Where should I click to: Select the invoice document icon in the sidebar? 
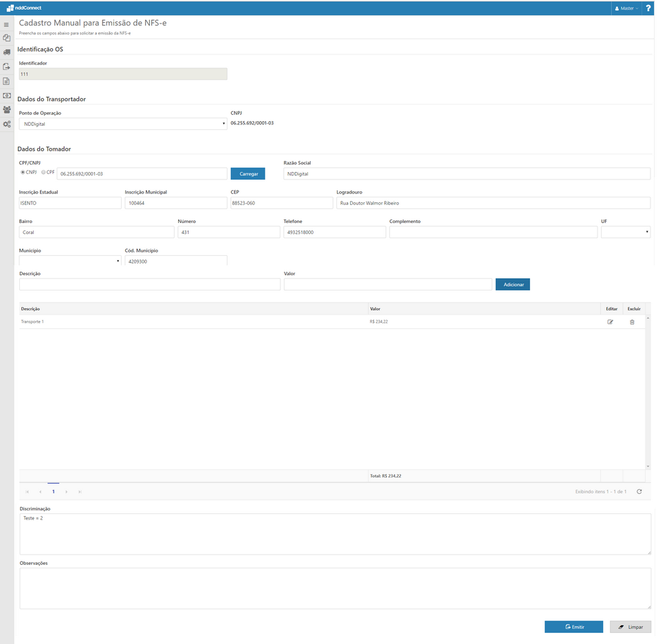[x=6, y=80]
